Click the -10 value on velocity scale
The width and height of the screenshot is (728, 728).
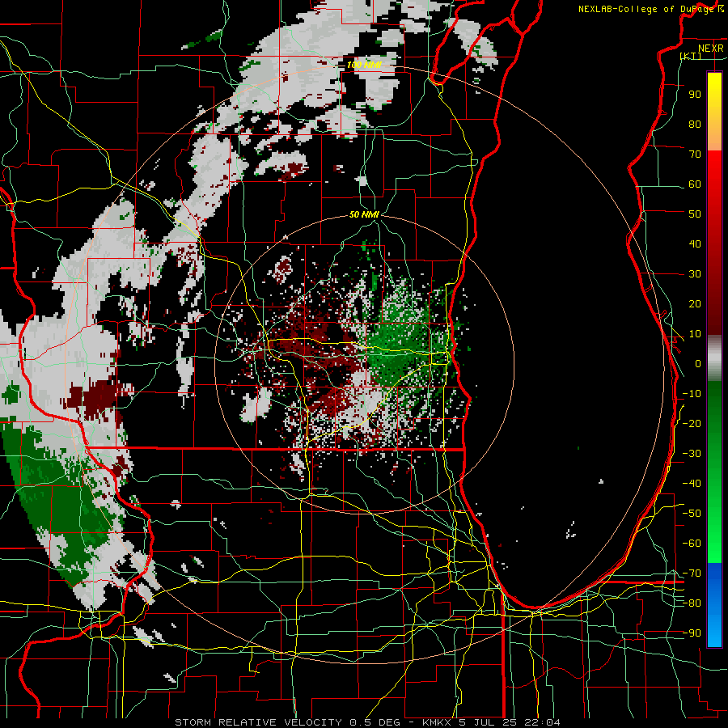coord(692,394)
